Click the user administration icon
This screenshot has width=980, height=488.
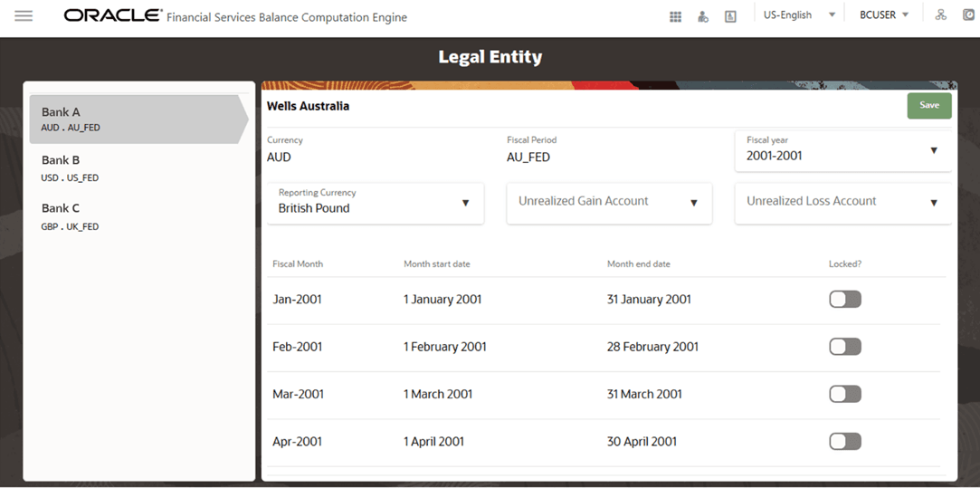[703, 17]
